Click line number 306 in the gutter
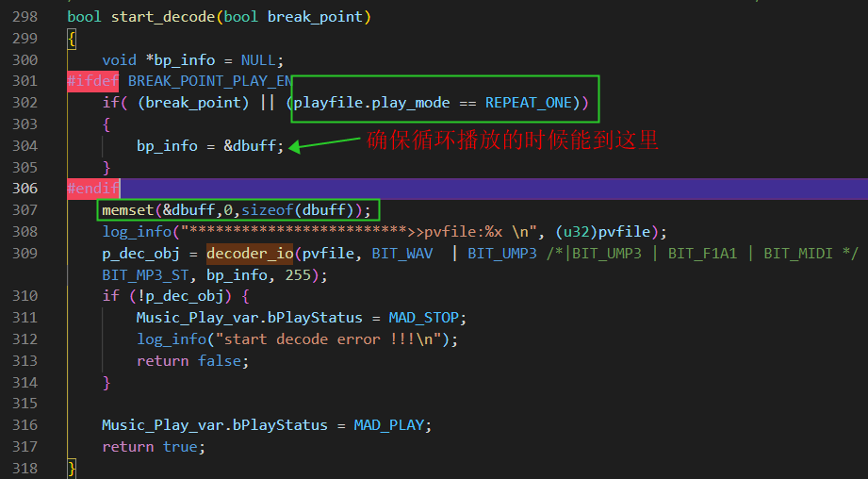Viewport: 868px width, 479px height. (25, 189)
